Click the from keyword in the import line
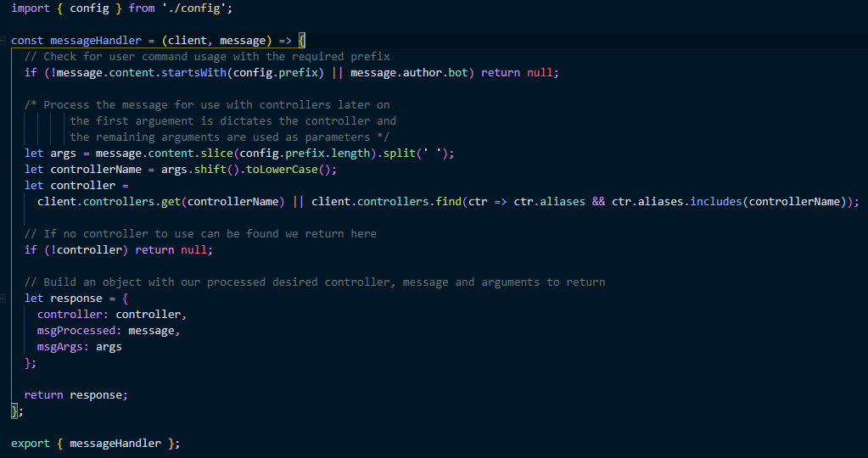The height and width of the screenshot is (458, 868). click(x=142, y=8)
